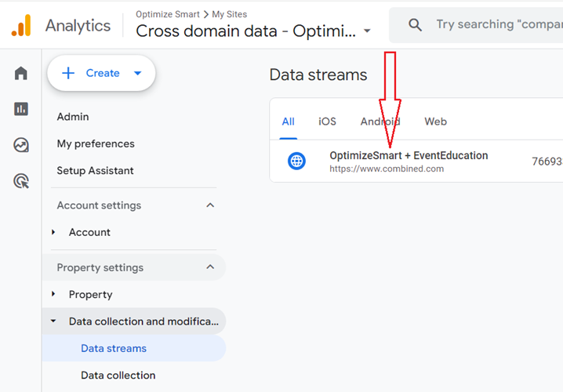Expand the Property tree item
This screenshot has height=392, width=563.
tap(53, 294)
